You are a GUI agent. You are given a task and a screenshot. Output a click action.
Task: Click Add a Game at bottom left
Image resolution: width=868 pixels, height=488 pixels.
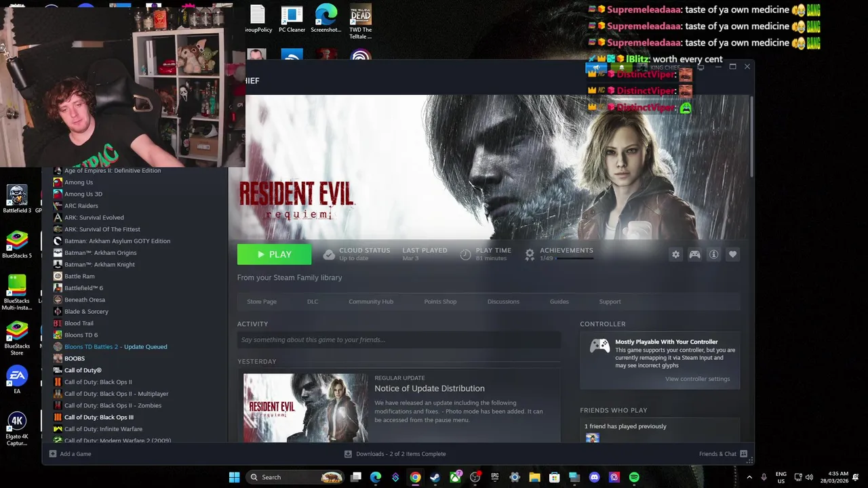[70, 454]
